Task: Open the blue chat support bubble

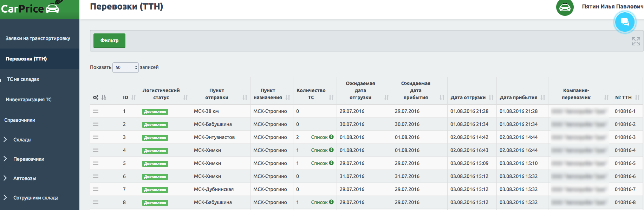Action: tap(625, 22)
